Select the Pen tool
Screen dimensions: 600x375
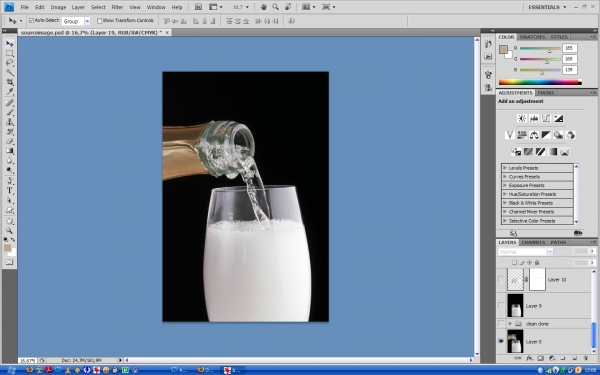[x=9, y=181]
